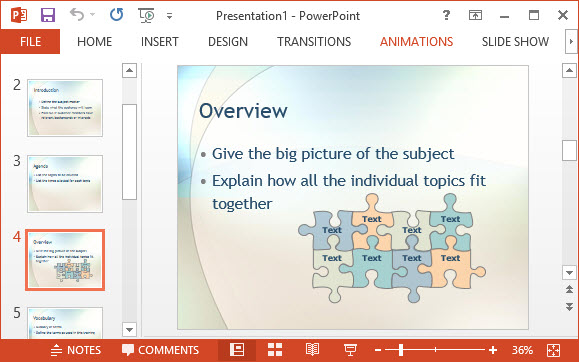Toggle the NOTES pane
The height and width of the screenshot is (362, 579).
tap(76, 350)
